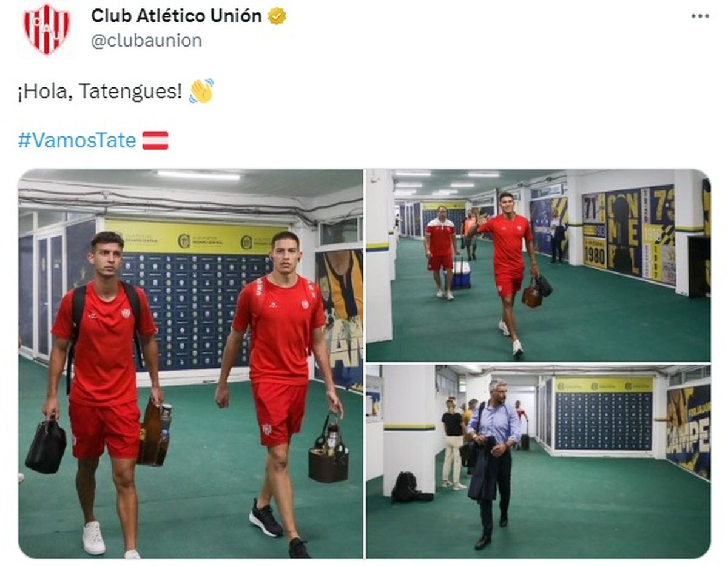Click the waving hand emoji
This screenshot has height=566, width=728.
tap(201, 91)
